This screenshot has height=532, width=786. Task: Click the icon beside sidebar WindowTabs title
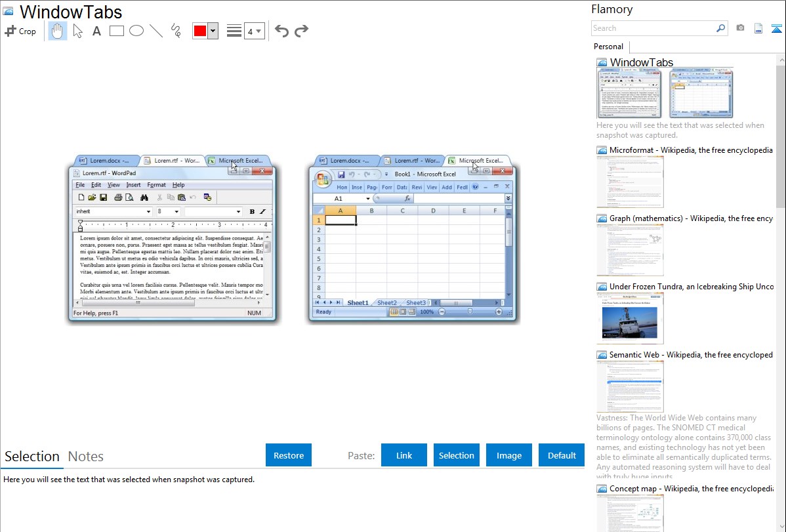pos(602,63)
